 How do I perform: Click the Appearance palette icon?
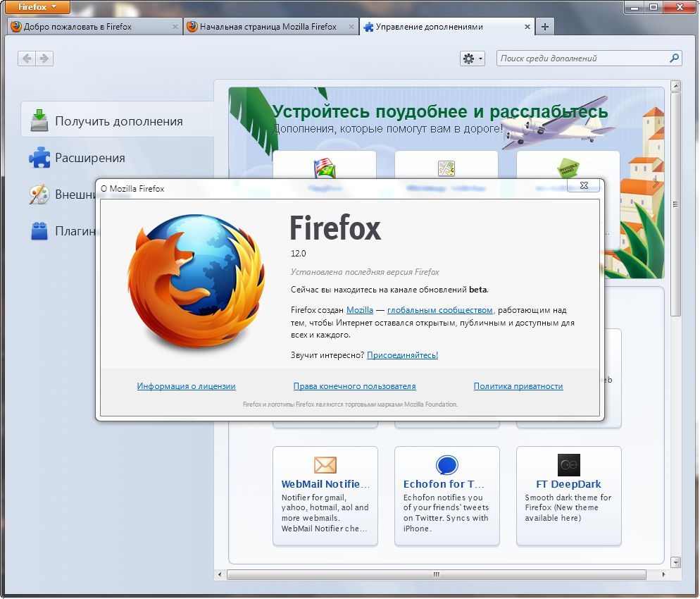pyautogui.click(x=39, y=194)
